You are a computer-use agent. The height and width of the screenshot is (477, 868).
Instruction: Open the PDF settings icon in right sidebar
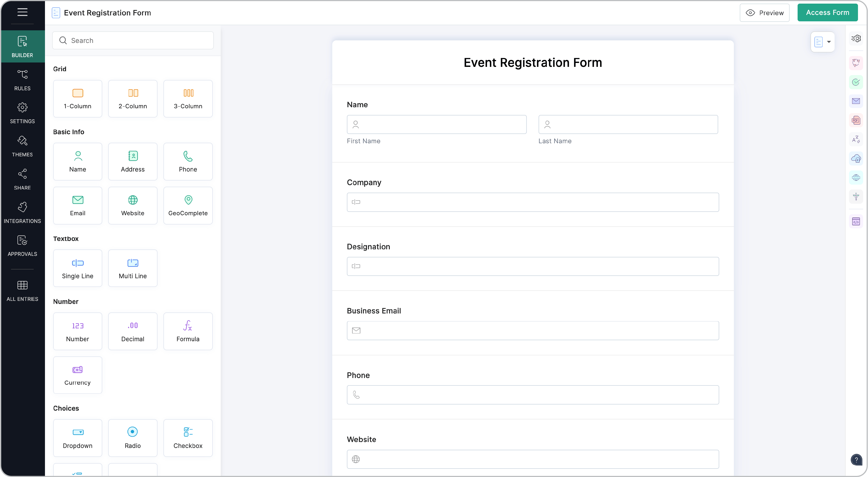coord(856,120)
